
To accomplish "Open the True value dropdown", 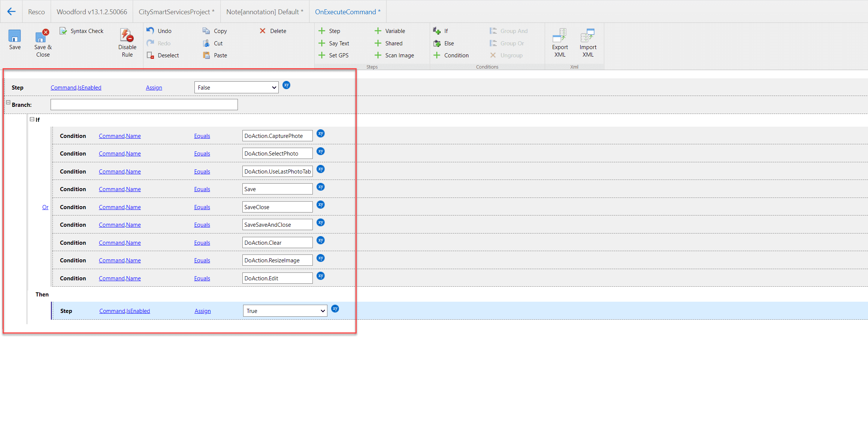I will point(285,311).
